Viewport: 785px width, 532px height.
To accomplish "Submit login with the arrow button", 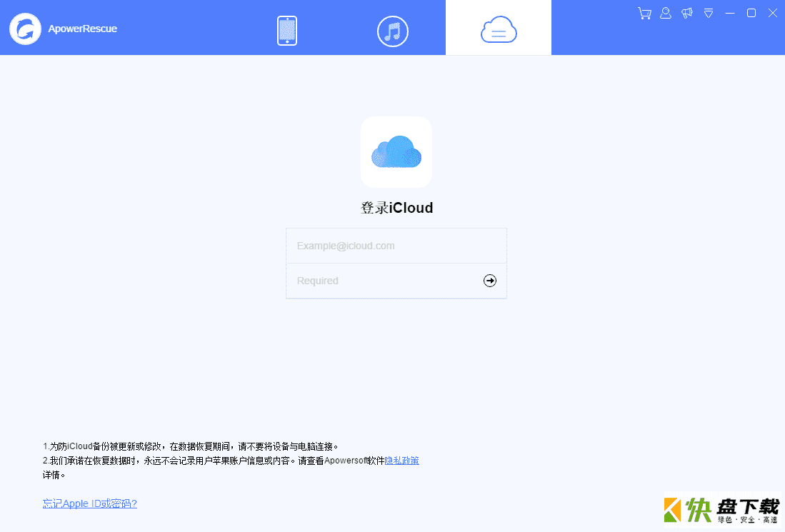I will 489,281.
